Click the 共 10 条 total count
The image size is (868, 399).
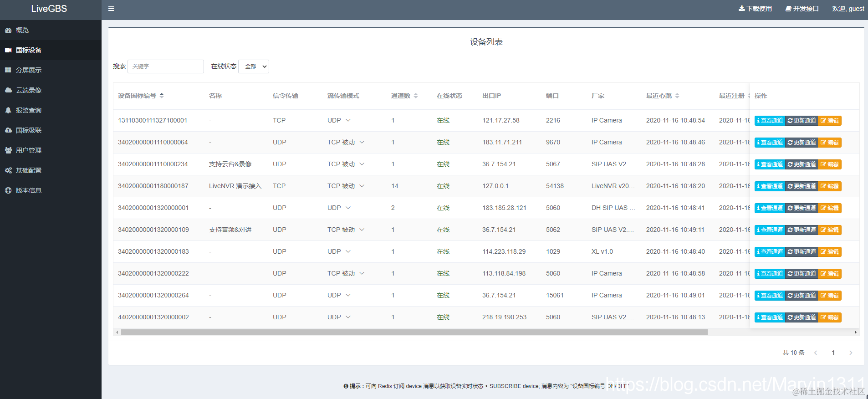tap(793, 353)
